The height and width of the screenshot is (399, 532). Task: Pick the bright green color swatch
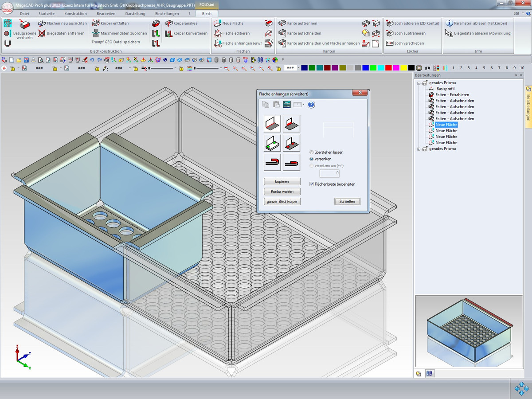click(373, 68)
